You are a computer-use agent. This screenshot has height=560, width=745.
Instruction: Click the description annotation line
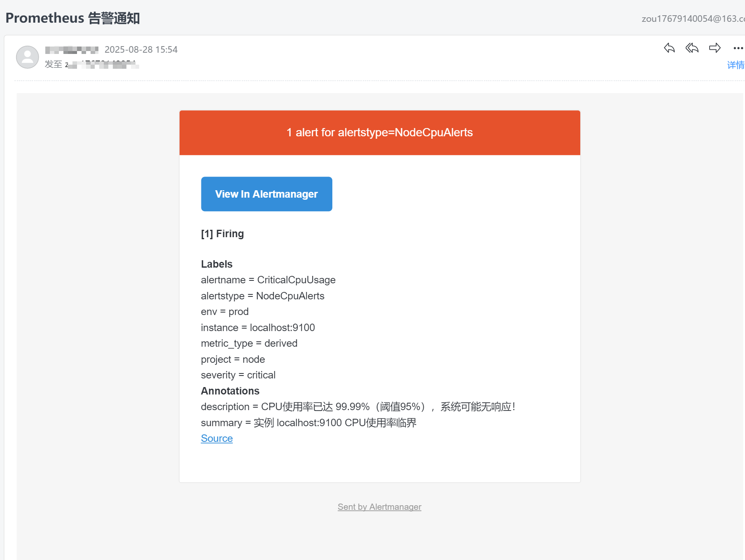[x=358, y=407]
